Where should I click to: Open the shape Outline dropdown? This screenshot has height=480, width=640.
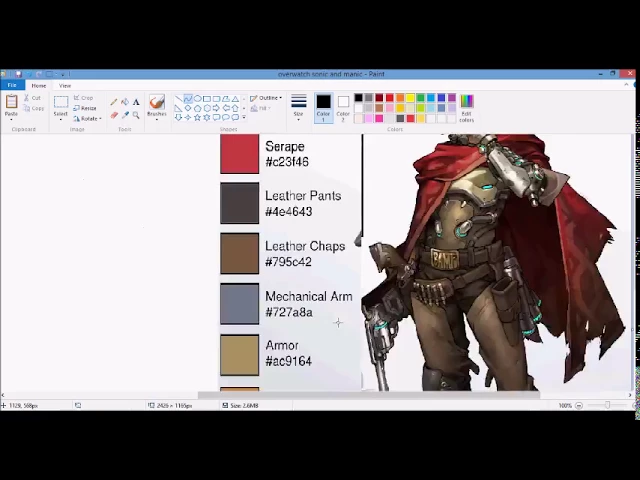point(267,98)
